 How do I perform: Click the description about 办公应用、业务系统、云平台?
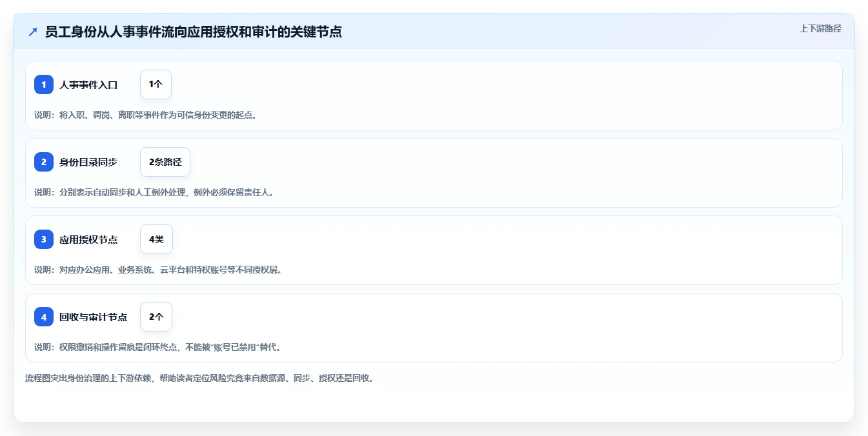click(158, 270)
